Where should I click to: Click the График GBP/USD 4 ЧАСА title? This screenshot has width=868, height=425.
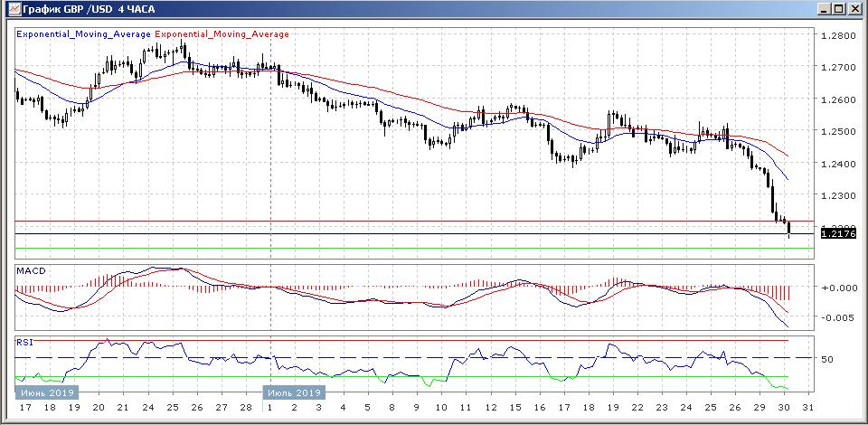(89, 9)
